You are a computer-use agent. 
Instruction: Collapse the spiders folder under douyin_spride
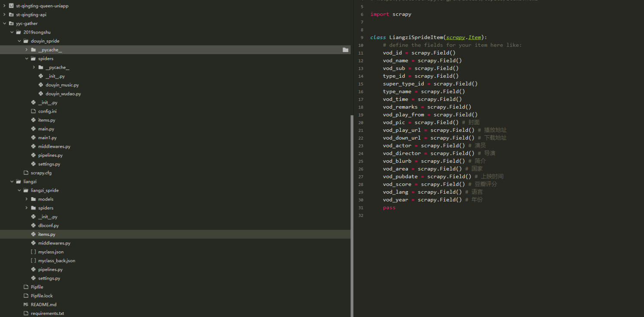coord(26,59)
